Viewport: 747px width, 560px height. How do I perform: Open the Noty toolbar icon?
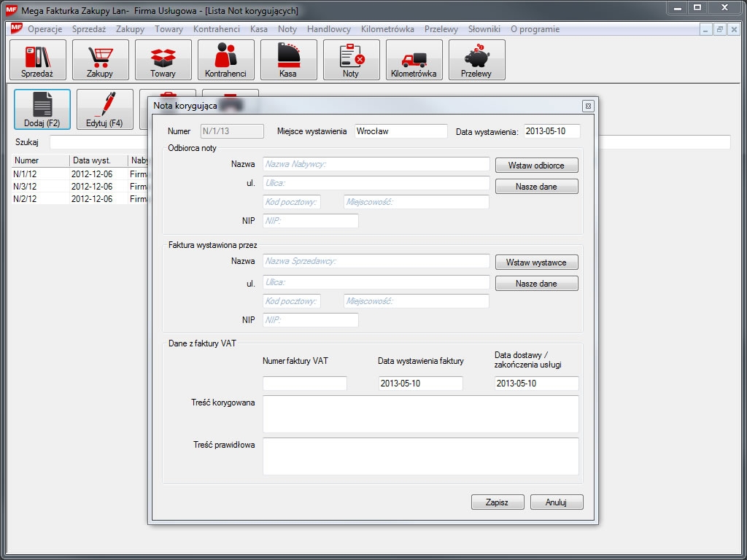pos(352,60)
